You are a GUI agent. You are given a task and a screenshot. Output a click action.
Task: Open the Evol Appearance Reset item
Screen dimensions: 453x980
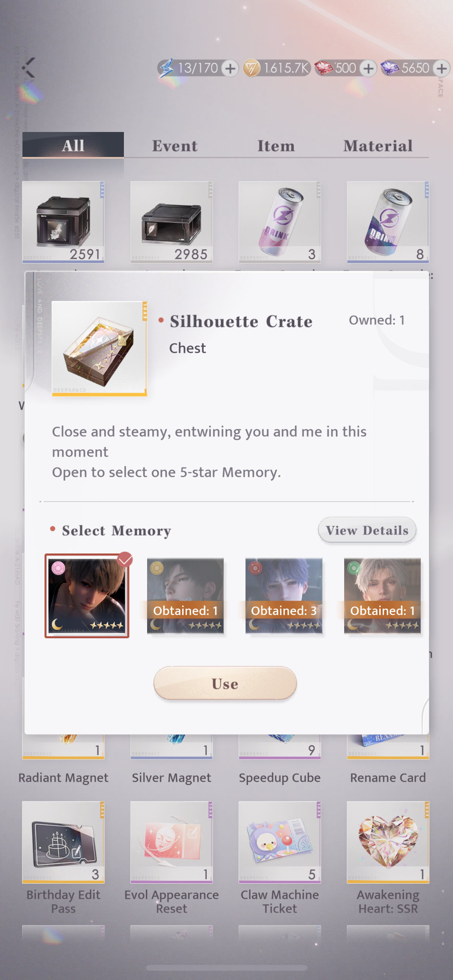pos(172,842)
